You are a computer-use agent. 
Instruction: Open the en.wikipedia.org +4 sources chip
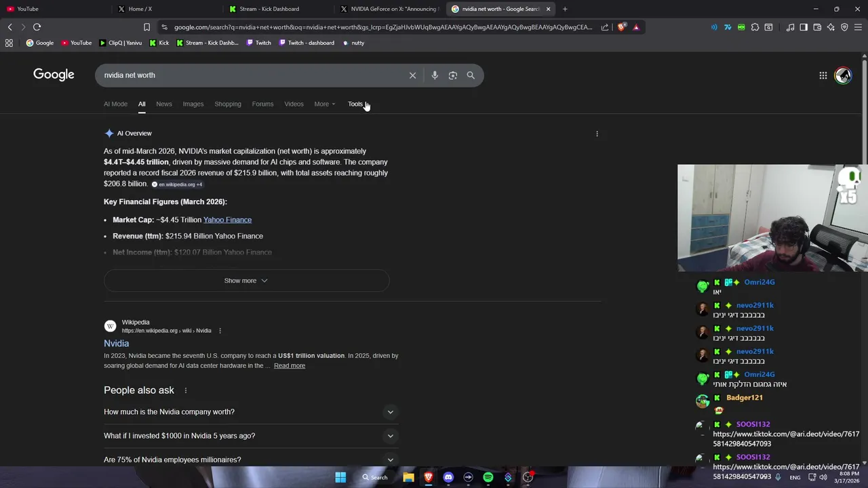click(x=176, y=184)
